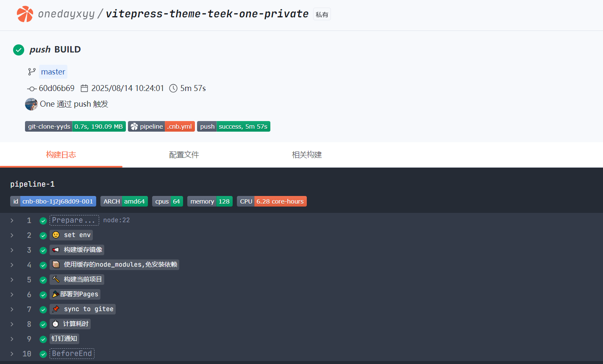Click the git-clone-yyds 0.7s badge
Viewport: 603px width, 364px height.
(x=75, y=127)
